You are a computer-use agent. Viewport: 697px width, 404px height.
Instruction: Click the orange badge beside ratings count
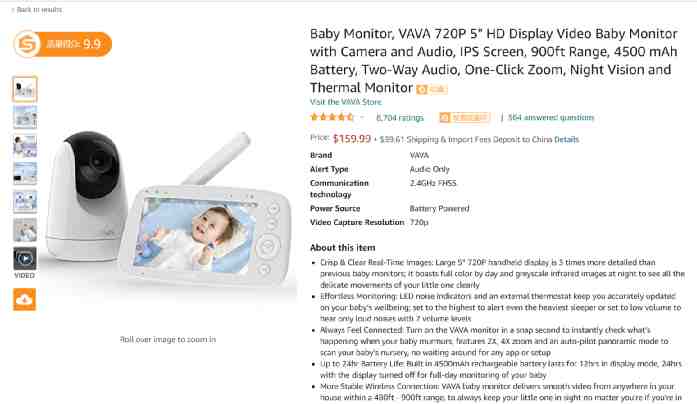pos(465,117)
